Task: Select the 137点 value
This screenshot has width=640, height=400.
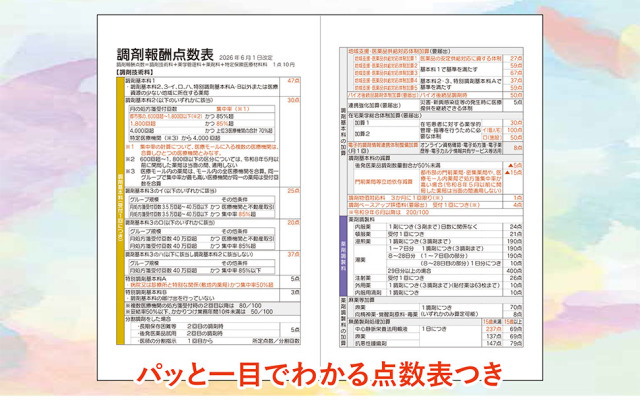Action: click(493, 336)
